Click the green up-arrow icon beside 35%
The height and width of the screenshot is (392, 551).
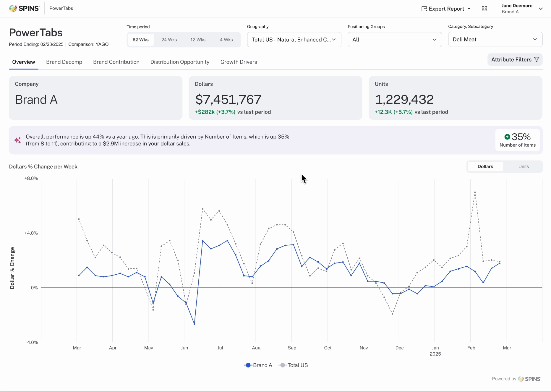pyautogui.click(x=507, y=137)
